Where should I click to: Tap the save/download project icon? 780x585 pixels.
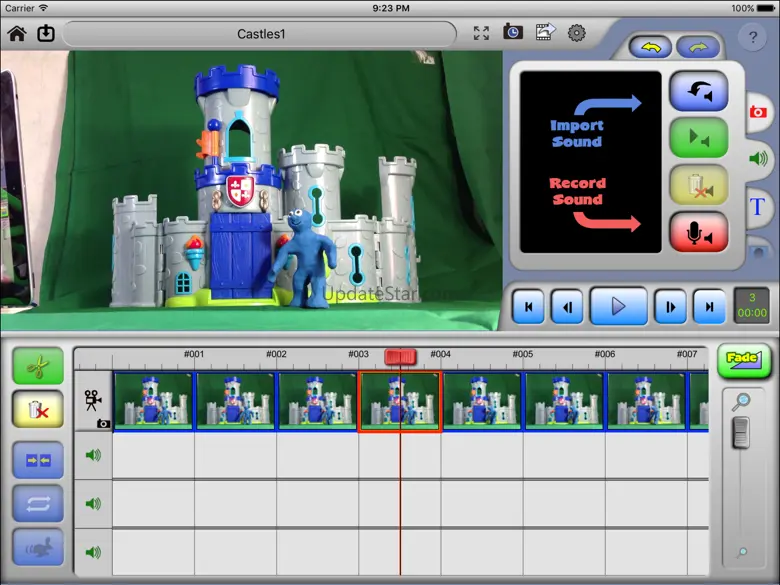pos(46,33)
